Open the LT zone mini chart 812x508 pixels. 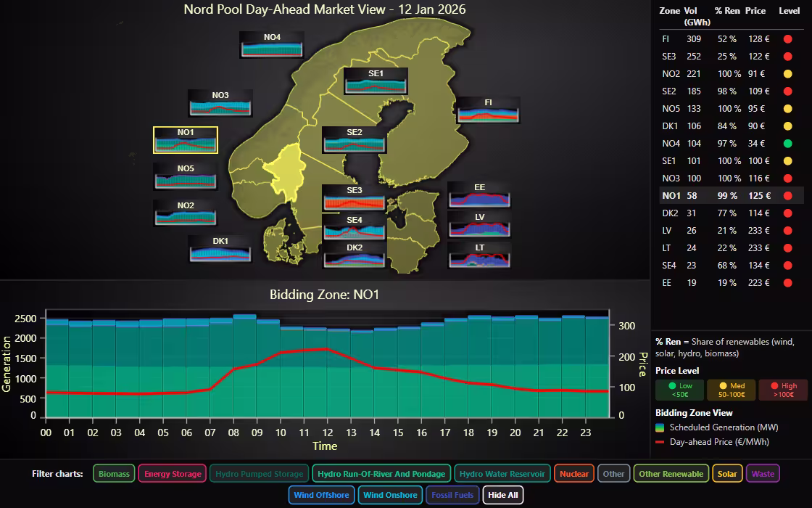[x=479, y=255]
